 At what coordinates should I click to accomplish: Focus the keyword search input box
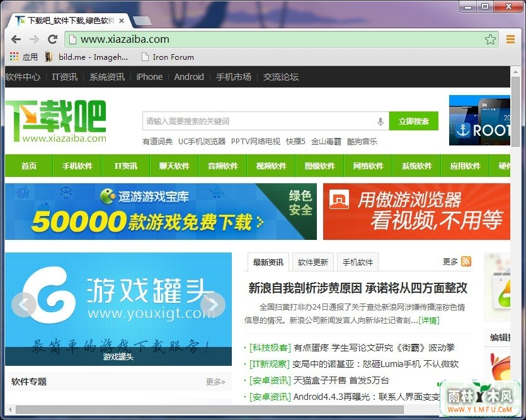point(265,121)
